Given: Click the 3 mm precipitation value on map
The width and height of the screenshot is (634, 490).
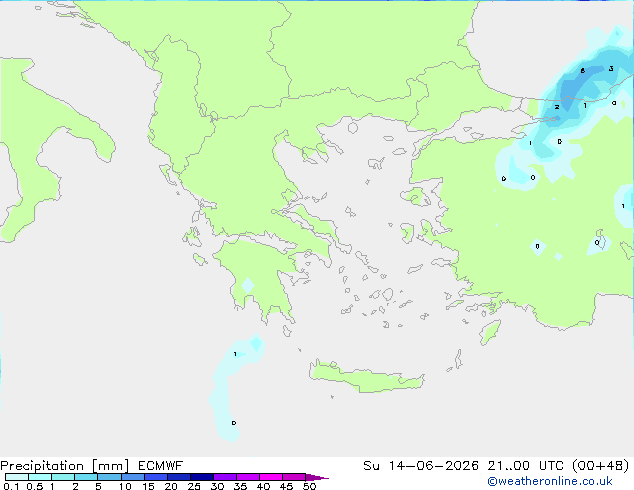Looking at the screenshot, I should (611, 69).
